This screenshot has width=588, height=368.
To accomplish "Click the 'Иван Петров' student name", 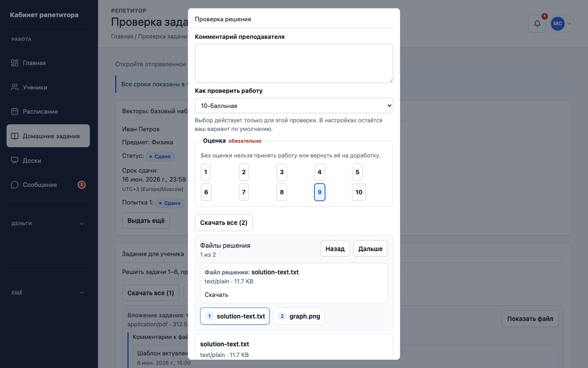I will (x=141, y=129).
